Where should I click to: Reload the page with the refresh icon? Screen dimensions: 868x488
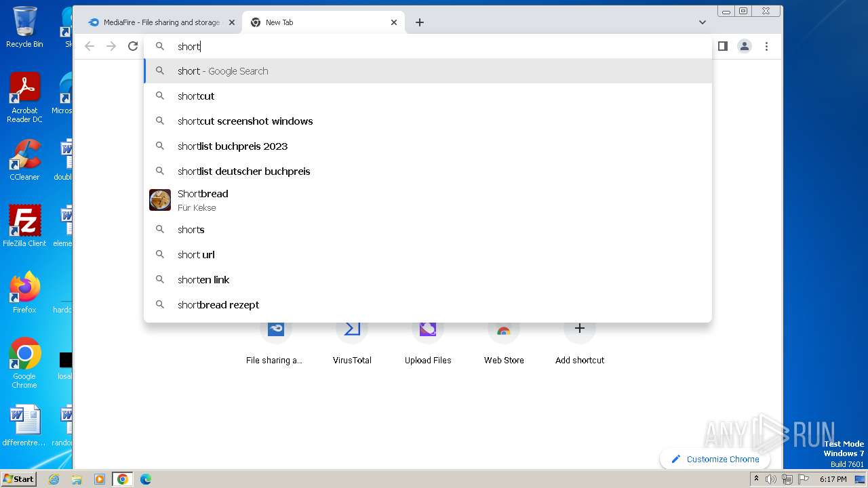point(133,46)
